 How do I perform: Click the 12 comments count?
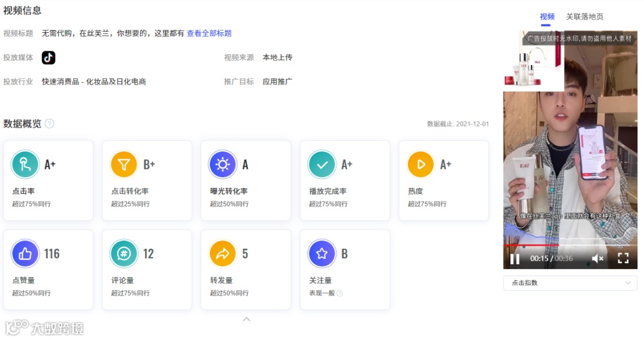point(148,254)
